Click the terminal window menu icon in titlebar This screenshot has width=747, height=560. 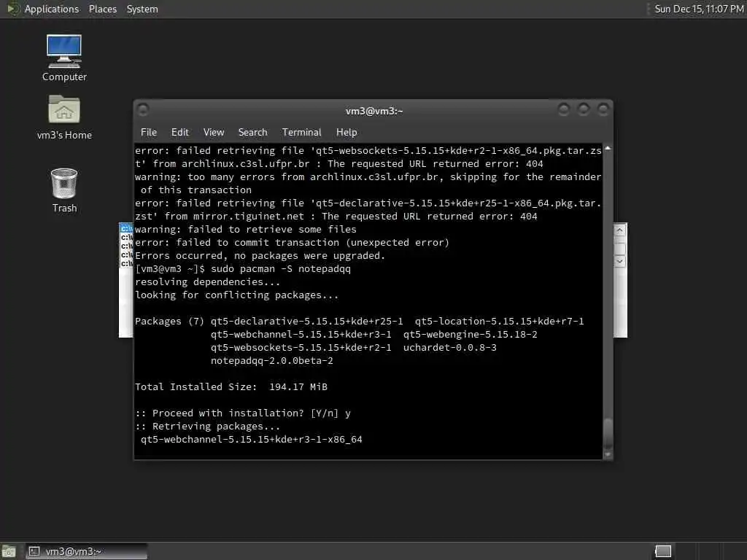tap(143, 110)
